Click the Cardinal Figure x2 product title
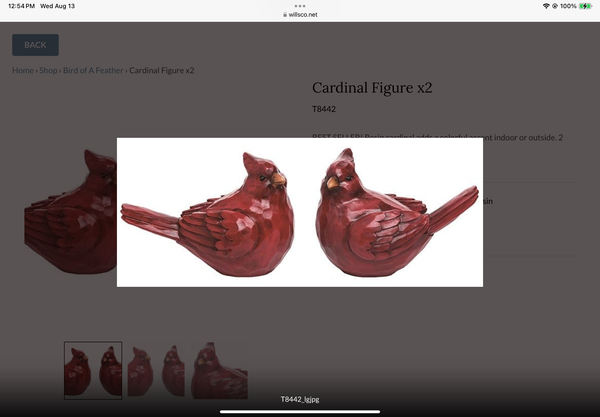This screenshot has height=417, width=600. (372, 88)
